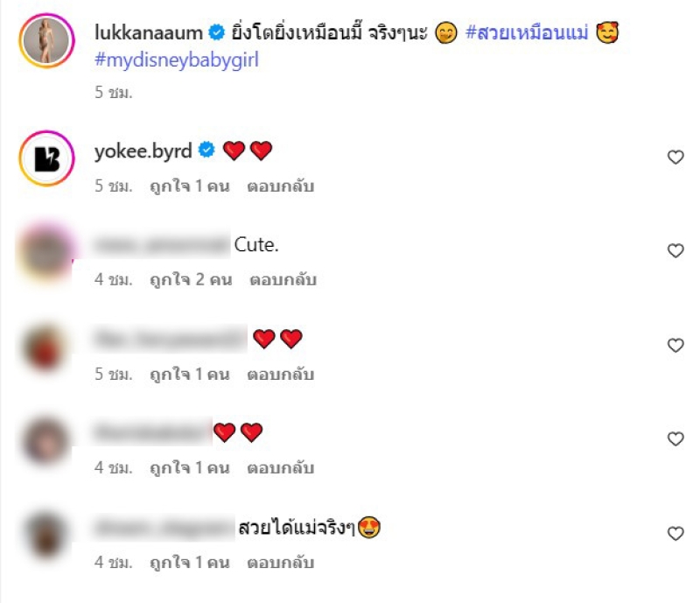Reply to the "สวยได้แม่จริงๆ" comment
Screen dimensions: 700x603
coord(281,563)
